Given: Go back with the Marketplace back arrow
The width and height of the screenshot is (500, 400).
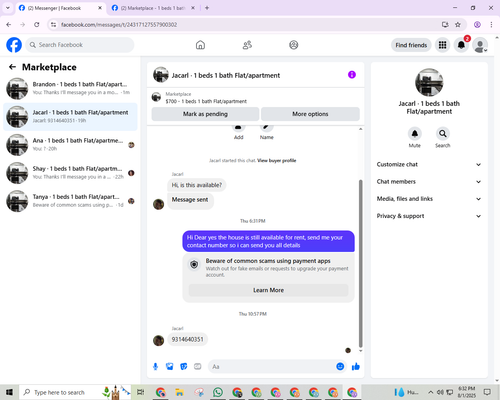Looking at the screenshot, I should point(12,67).
